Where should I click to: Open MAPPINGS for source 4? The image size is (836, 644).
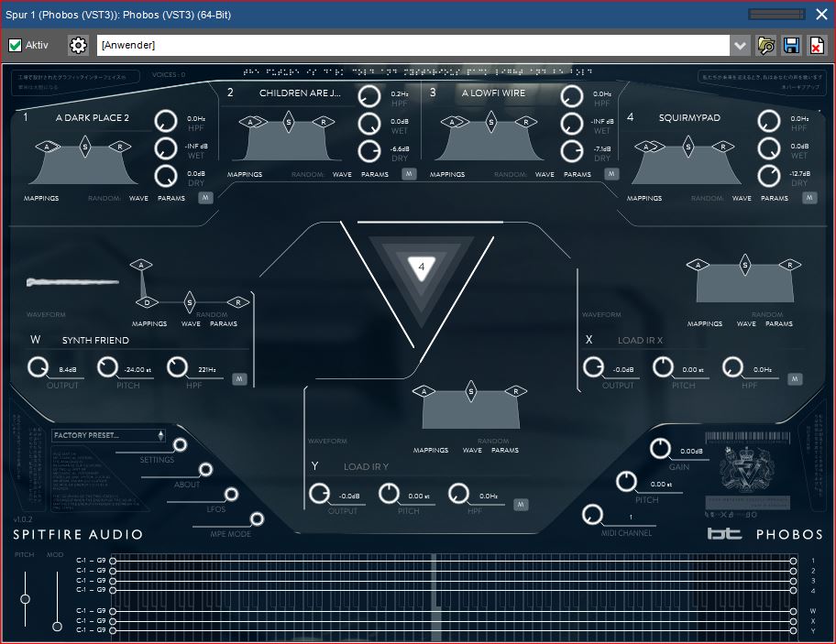[x=644, y=198]
